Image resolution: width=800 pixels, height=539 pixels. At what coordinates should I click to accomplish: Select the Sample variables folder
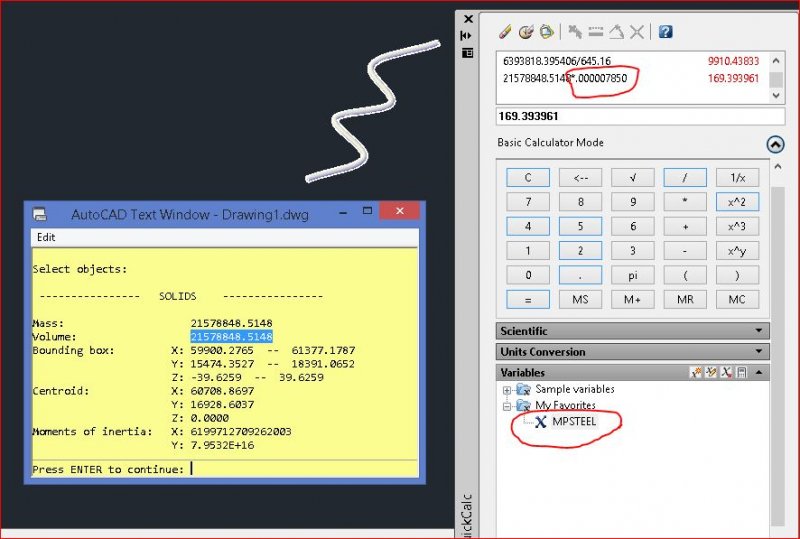pos(574,389)
